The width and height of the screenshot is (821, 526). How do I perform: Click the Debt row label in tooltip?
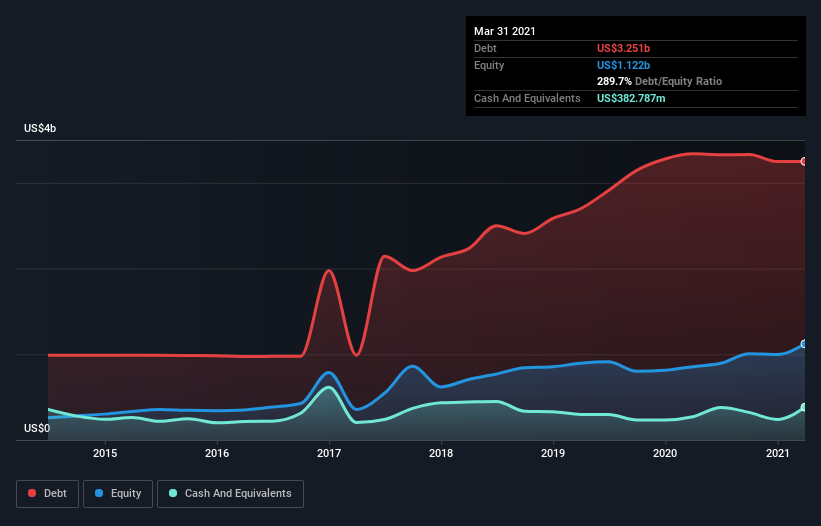(485, 48)
